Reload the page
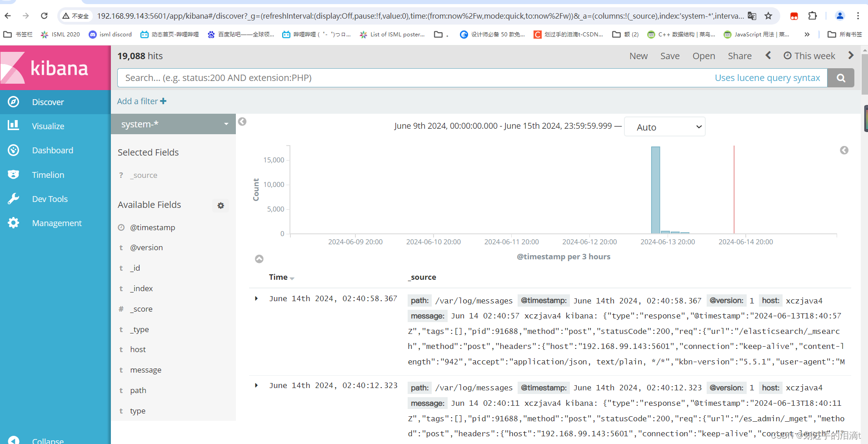This screenshot has width=868, height=444. point(44,16)
